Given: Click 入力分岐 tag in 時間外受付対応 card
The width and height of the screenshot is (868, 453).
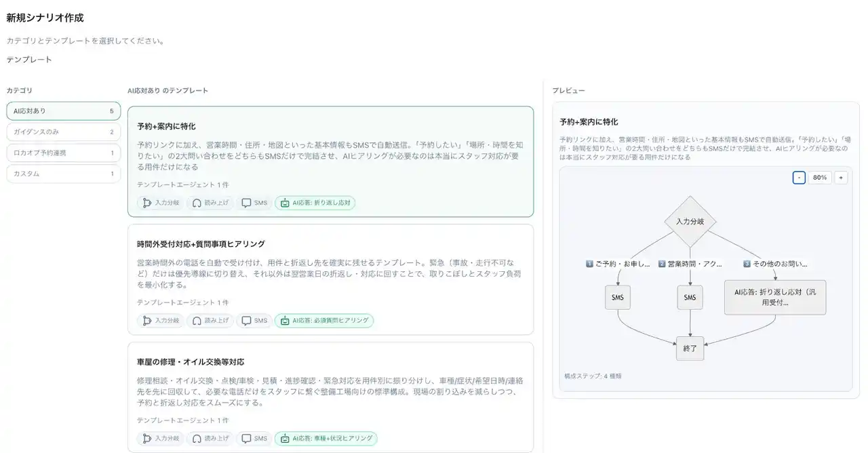Looking at the screenshot, I should 161,321.
